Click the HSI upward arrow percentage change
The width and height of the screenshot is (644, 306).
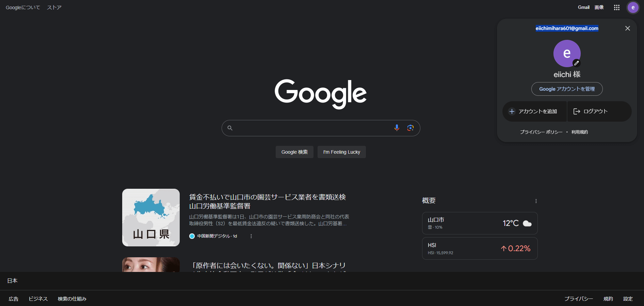tap(516, 248)
